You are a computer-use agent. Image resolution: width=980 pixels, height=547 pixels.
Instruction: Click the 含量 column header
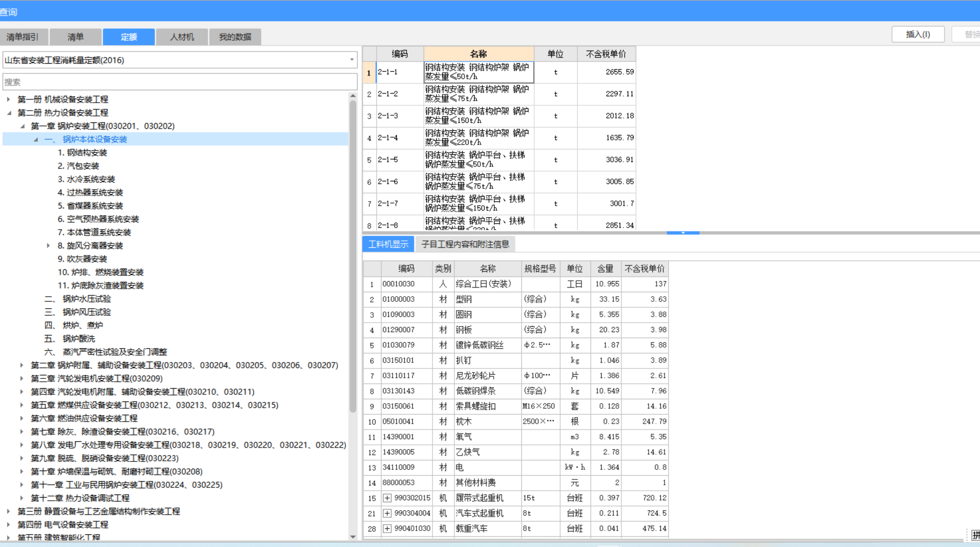coord(605,268)
